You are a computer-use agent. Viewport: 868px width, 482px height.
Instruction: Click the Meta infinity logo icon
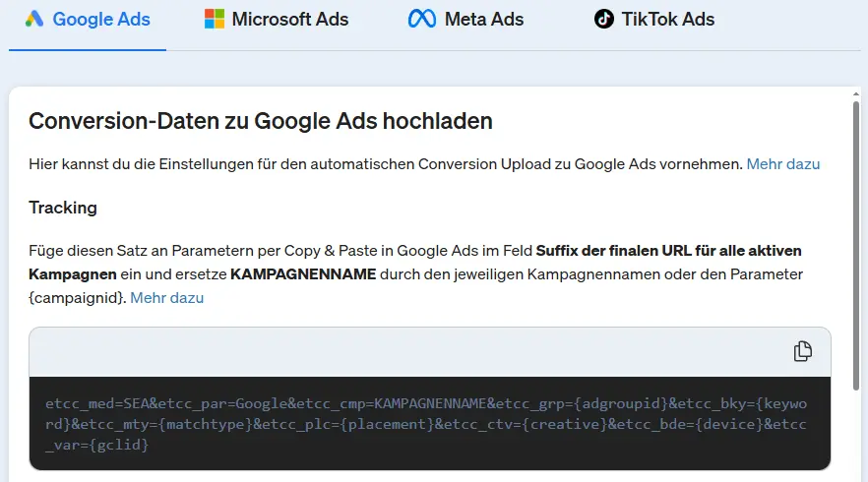[x=422, y=19]
